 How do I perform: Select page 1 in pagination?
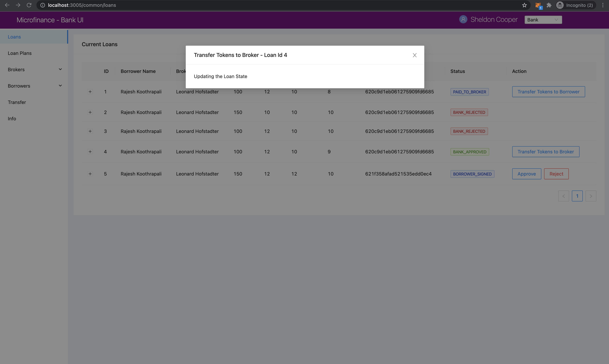(577, 196)
